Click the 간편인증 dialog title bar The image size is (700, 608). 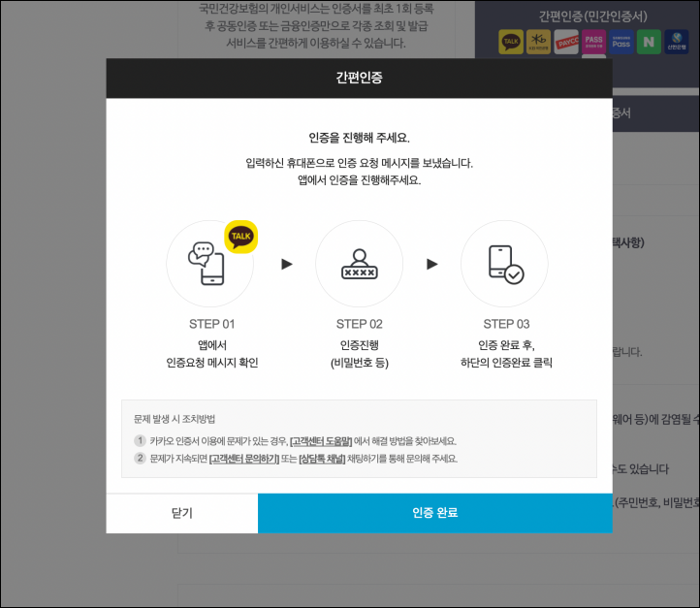click(x=360, y=78)
